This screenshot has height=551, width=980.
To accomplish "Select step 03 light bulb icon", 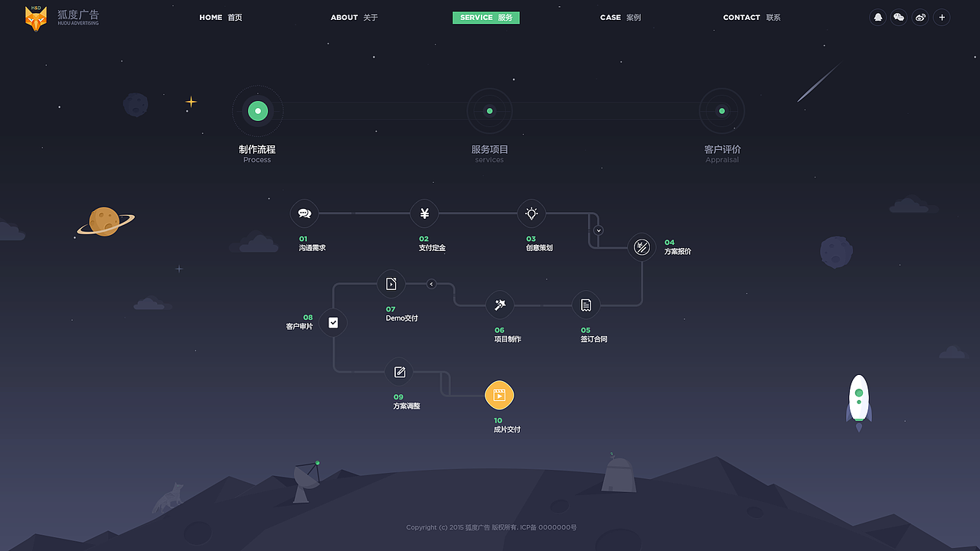I will point(531,214).
